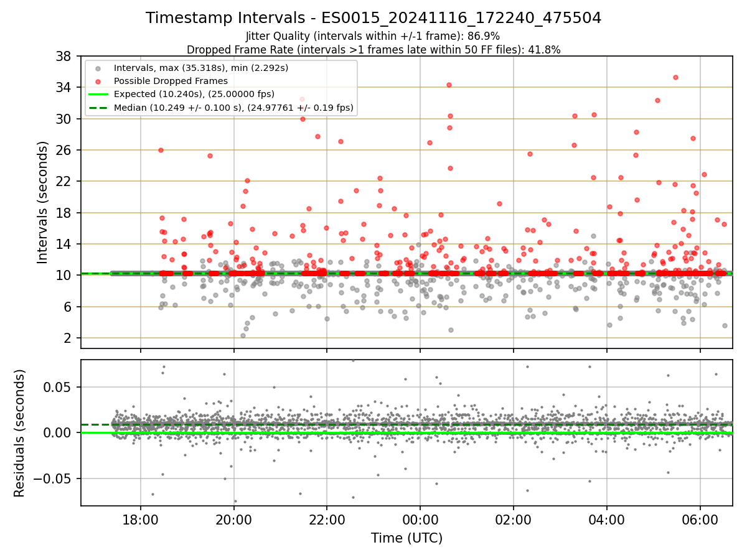The width and height of the screenshot is (747, 560).
Task: Select the 'Jitter Quality' 86.9% subtitle line
Action: [374, 36]
